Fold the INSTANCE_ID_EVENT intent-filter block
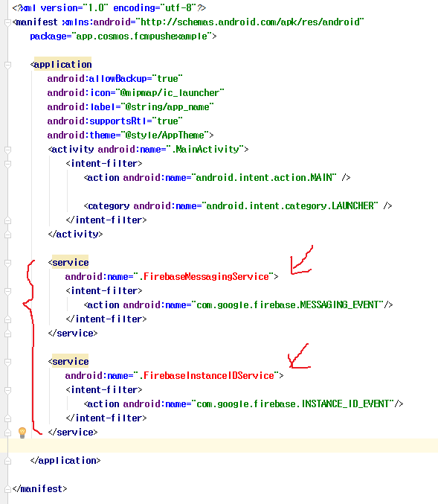This screenshot has height=504, width=438. pos(7,390)
